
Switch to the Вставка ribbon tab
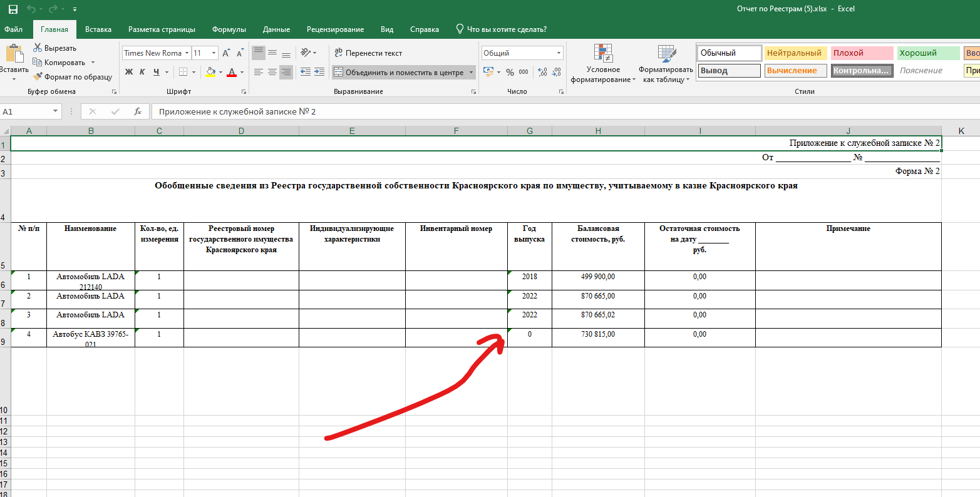coord(98,29)
